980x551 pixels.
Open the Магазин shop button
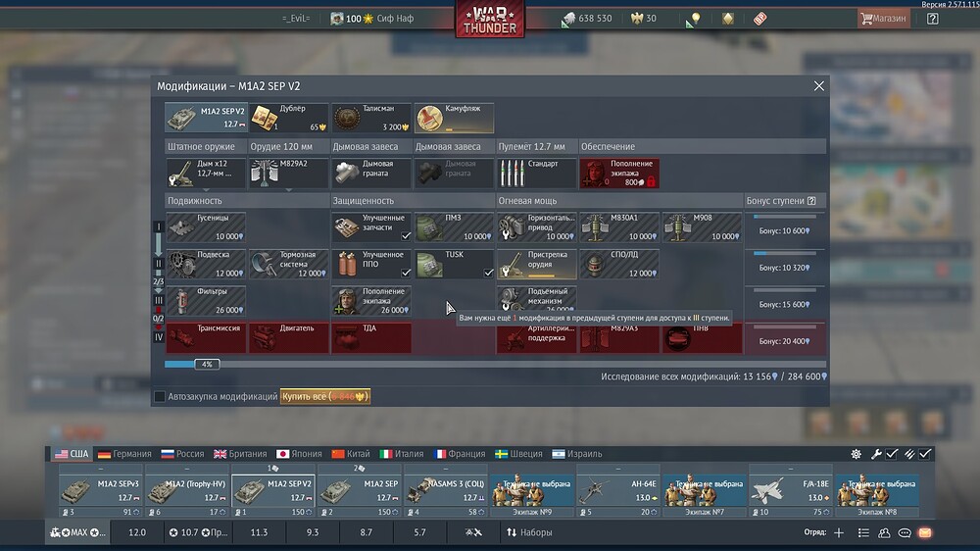tap(883, 18)
